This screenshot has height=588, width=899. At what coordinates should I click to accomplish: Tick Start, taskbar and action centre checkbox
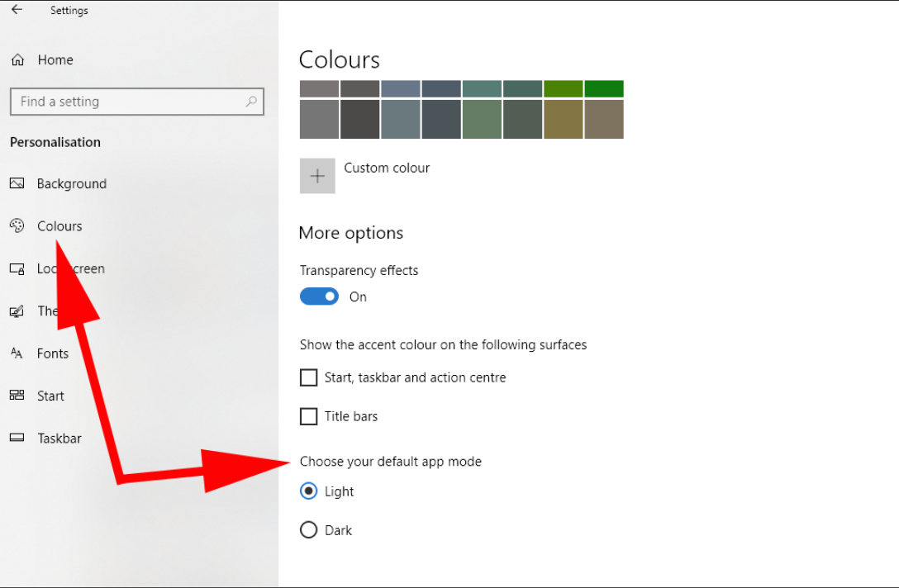point(308,377)
